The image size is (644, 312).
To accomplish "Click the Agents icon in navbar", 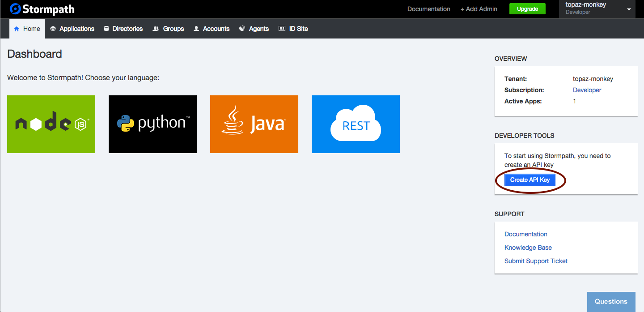I will coord(242,29).
